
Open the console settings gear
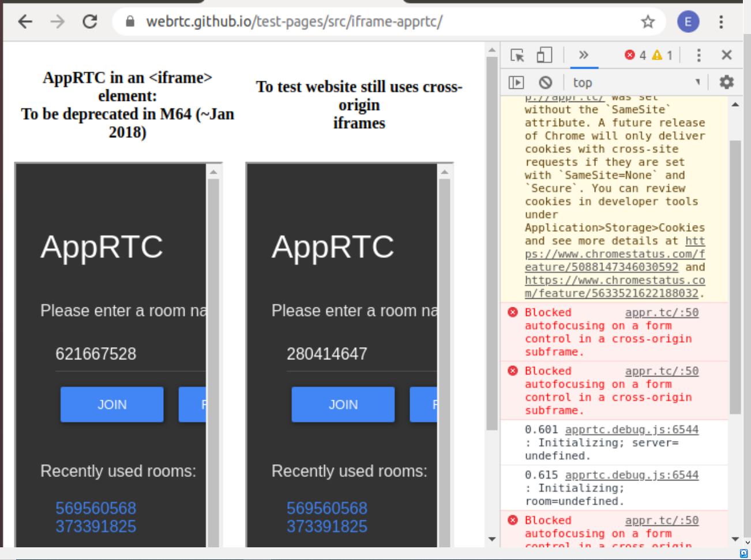tap(726, 82)
